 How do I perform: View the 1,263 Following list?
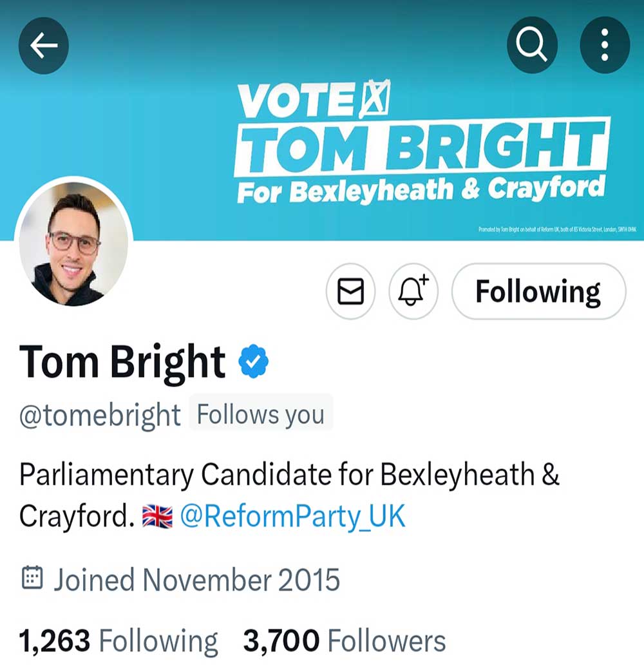pyautogui.click(x=118, y=641)
